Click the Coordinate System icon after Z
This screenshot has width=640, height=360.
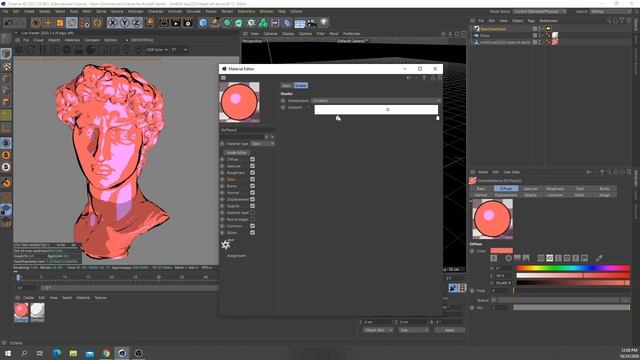[x=149, y=23]
